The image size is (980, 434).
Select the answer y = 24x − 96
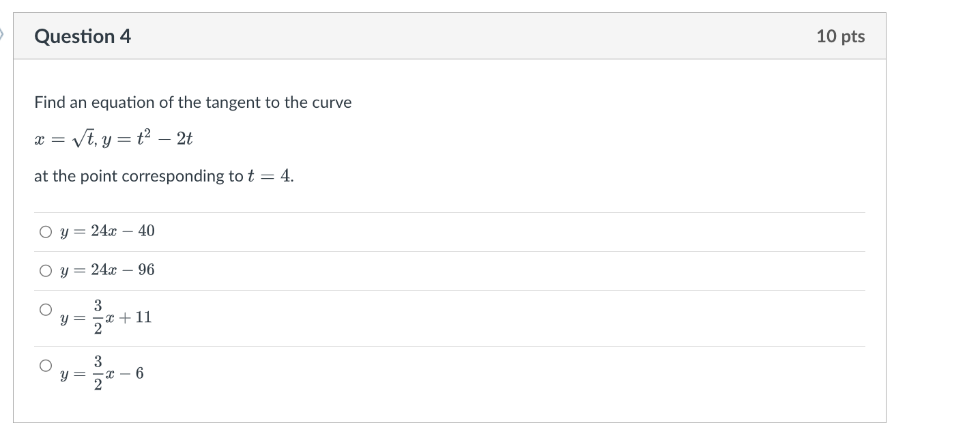click(x=46, y=270)
